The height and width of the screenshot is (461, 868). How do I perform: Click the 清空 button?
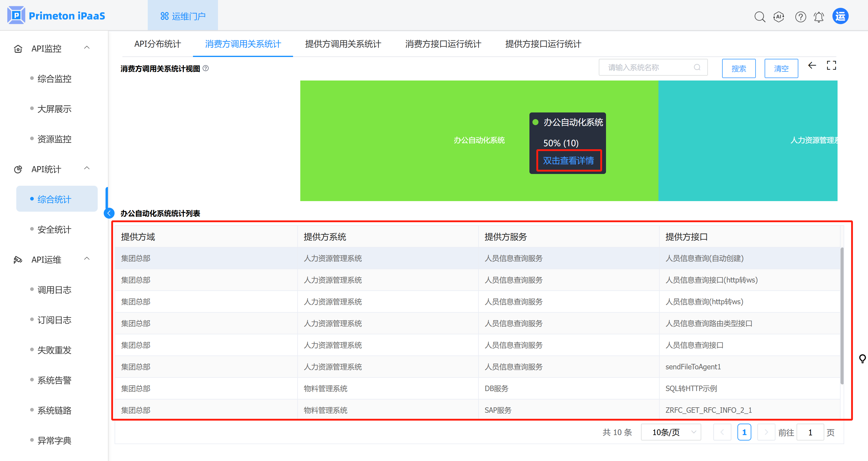click(781, 68)
